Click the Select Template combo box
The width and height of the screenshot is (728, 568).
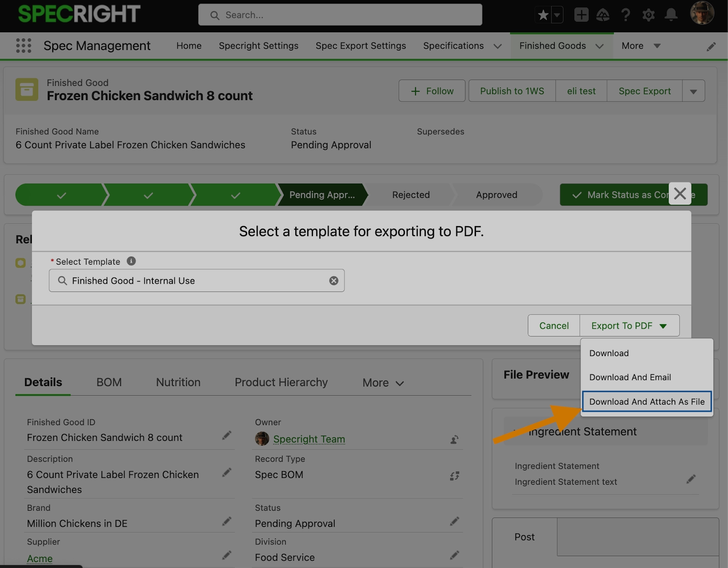(197, 281)
